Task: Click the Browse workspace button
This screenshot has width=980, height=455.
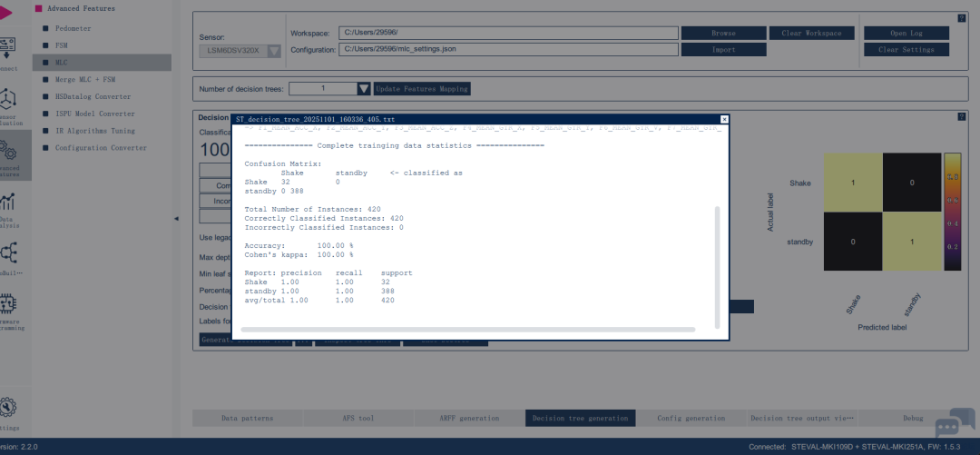Action: pyautogui.click(x=724, y=34)
